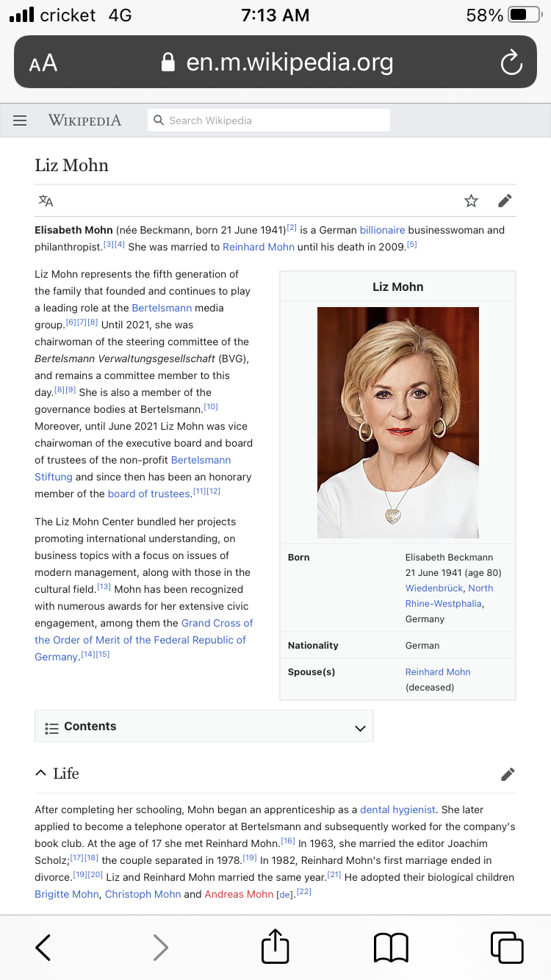This screenshot has height=980, width=551.
Task: Follow the billionaire link
Action: pos(382,230)
